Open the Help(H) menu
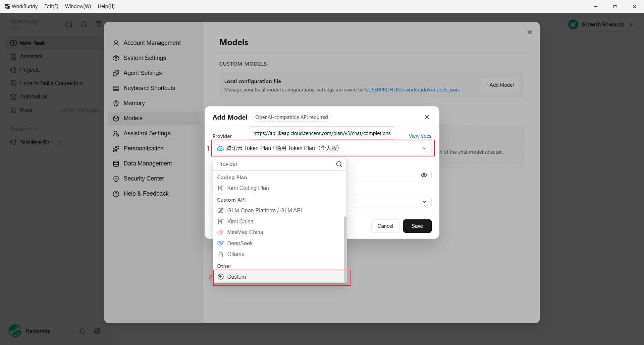Viewport: 644px width, 345px height. point(106,6)
